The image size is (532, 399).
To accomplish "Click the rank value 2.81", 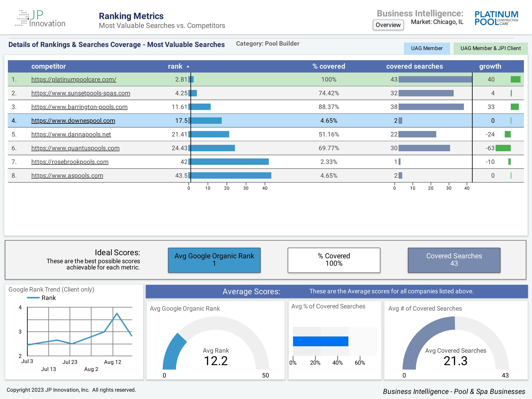I will tap(181, 79).
